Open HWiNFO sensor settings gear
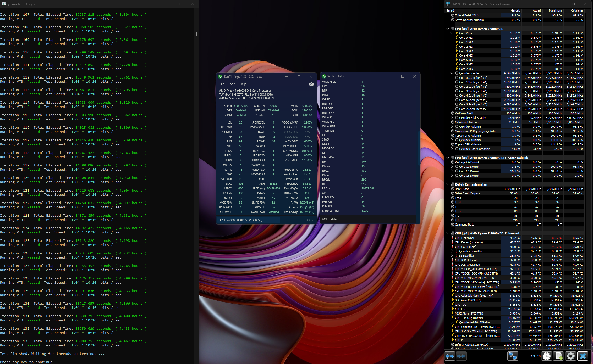This screenshot has height=364, width=593. click(570, 356)
